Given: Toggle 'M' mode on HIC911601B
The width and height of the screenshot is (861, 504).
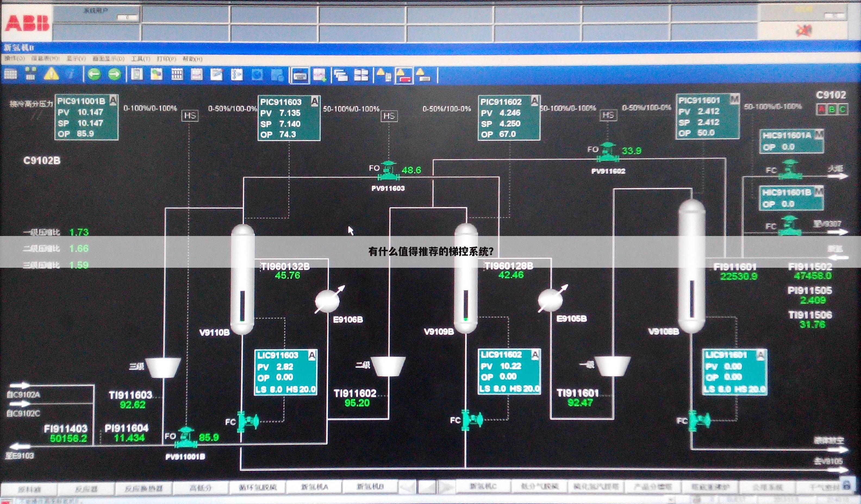Looking at the screenshot, I should [x=819, y=191].
